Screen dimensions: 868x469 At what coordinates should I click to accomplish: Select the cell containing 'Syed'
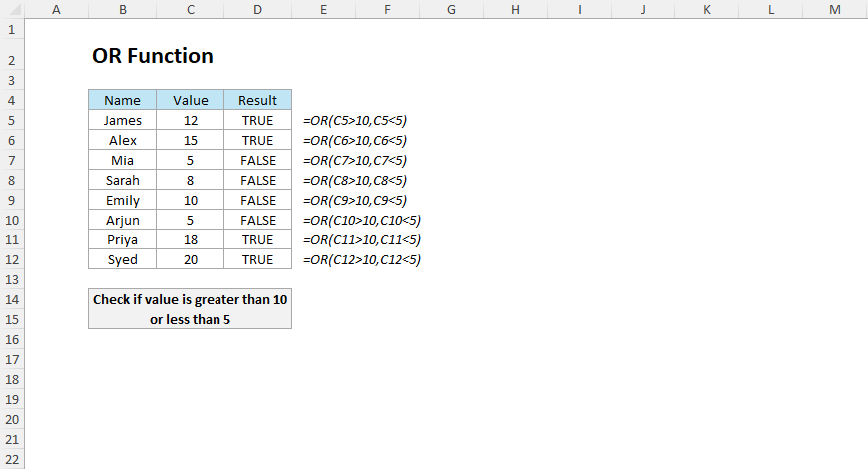[123, 259]
